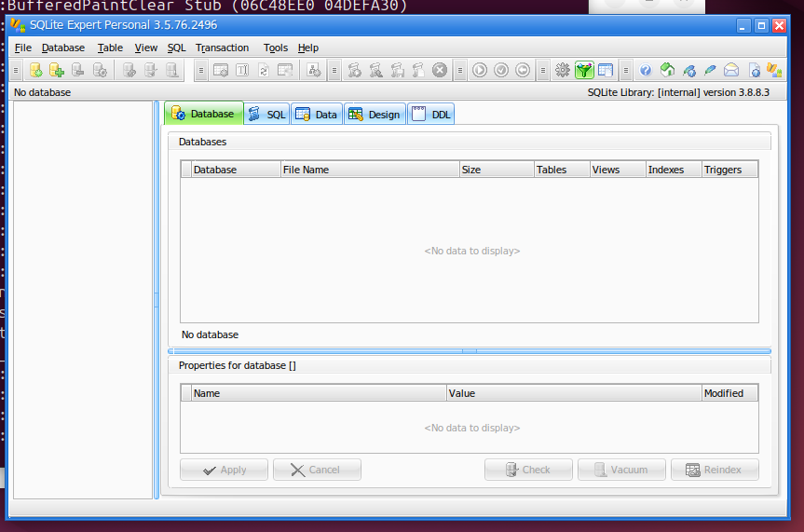Open the Database menu
Image resolution: width=804 pixels, height=532 pixels.
(x=63, y=48)
